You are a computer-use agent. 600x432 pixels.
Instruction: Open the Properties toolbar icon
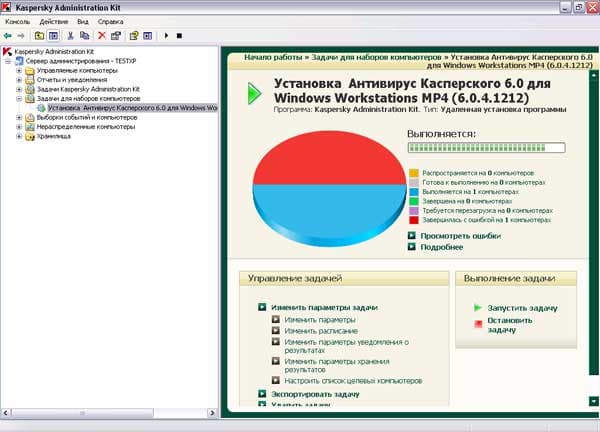tap(116, 36)
